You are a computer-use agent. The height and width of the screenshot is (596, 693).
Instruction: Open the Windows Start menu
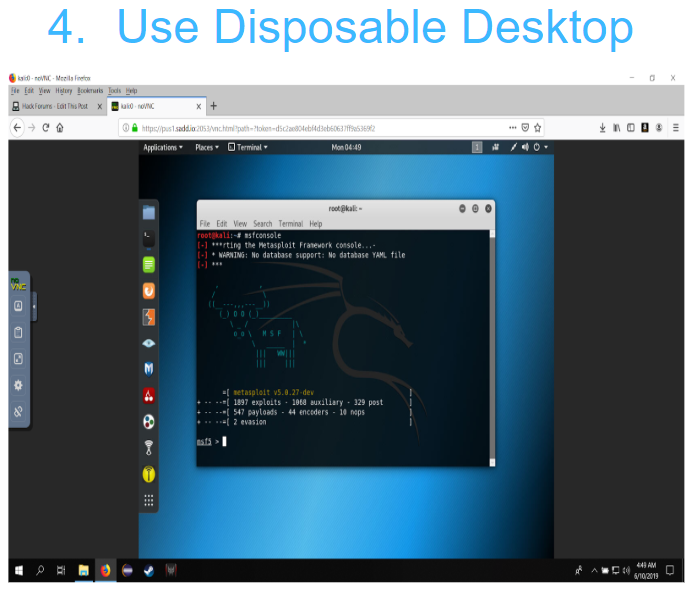click(x=19, y=571)
